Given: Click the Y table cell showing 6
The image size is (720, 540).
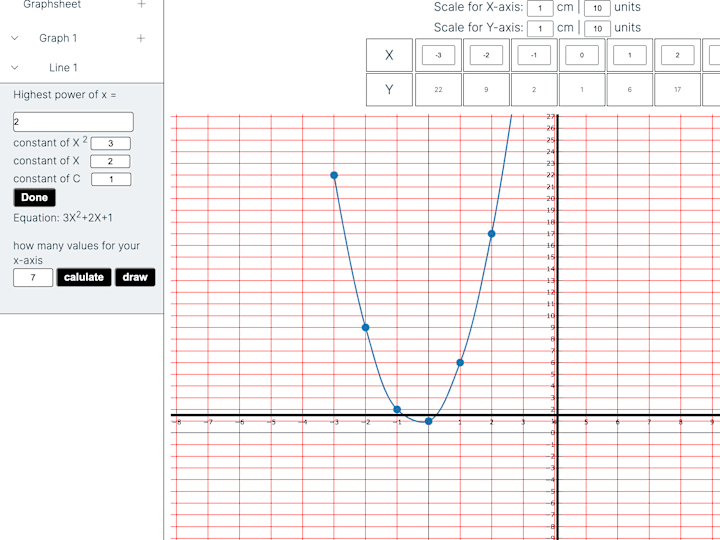Looking at the screenshot, I should pos(630,90).
